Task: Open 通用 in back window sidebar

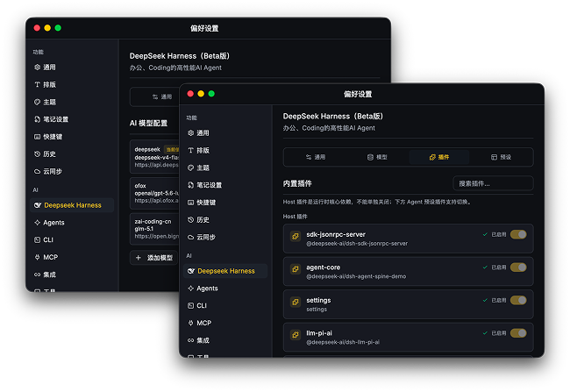Action: tap(45, 68)
